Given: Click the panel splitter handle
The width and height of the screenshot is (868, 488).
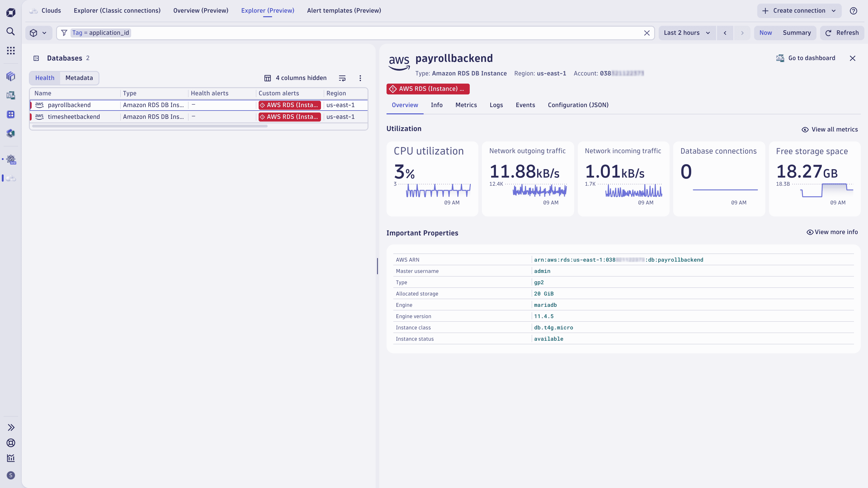Looking at the screenshot, I should pos(377,266).
